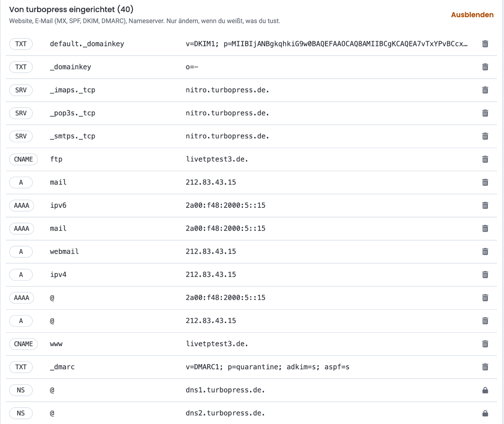Delete the _pop3s._tcp SRV record
504x424 pixels.
(x=485, y=113)
